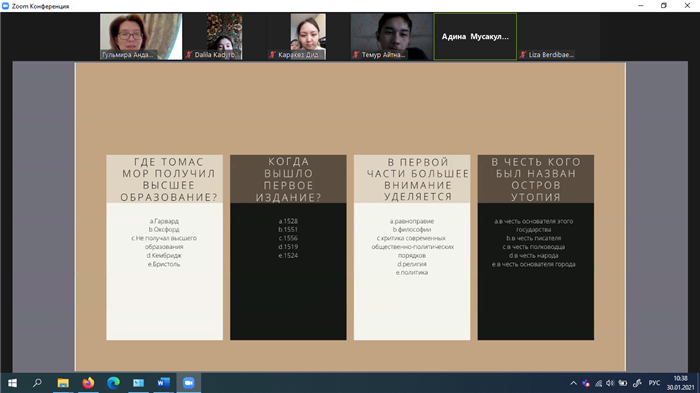Select Dalila Kadyrb video thumbnail
The width and height of the screenshot is (700, 393).
[224, 36]
